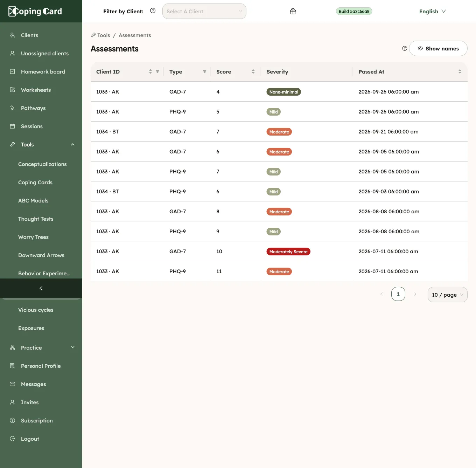Collapse sidebar with left chevron bar
Image resolution: width=476 pixels, height=468 pixels.
pos(41,288)
